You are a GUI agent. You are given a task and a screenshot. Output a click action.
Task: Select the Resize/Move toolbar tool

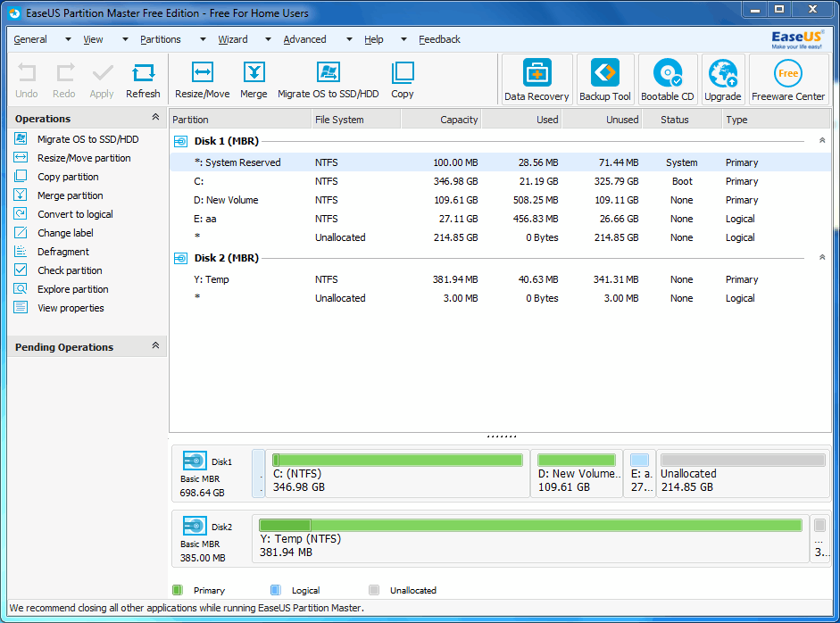[202, 81]
